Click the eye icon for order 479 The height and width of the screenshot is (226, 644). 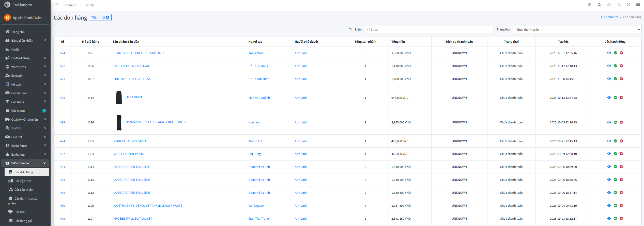(x=609, y=219)
